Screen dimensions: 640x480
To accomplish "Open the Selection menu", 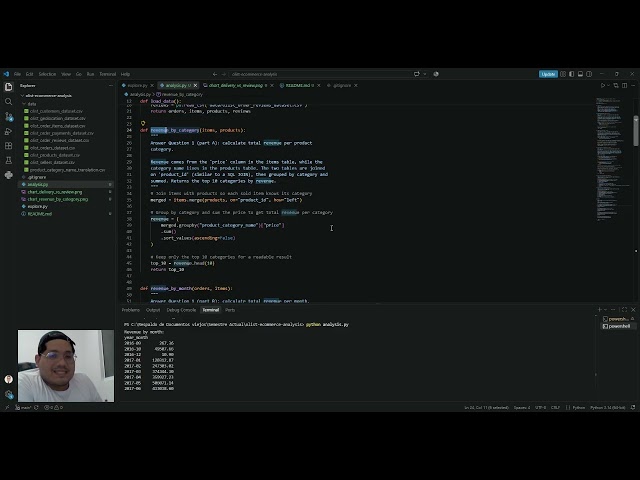I will (47, 74).
